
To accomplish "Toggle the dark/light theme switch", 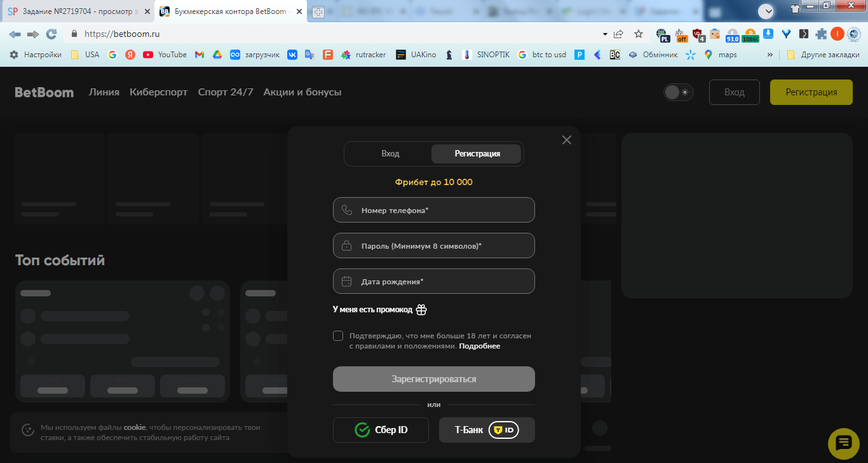I will (678, 92).
